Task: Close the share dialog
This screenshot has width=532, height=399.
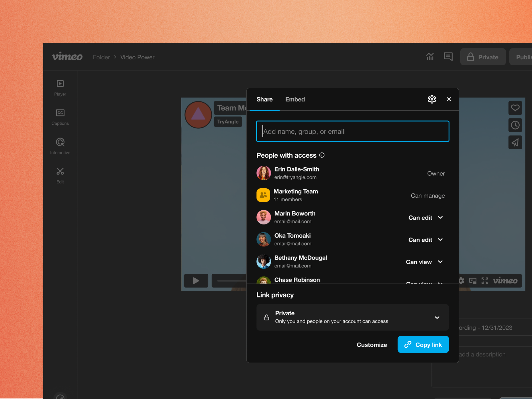Action: pos(449,99)
